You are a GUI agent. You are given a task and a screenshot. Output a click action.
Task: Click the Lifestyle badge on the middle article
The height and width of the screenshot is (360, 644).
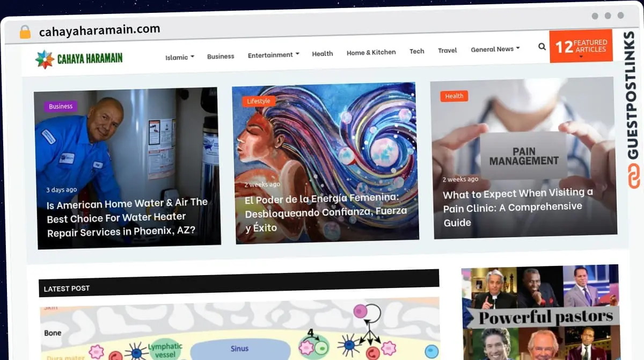point(259,100)
